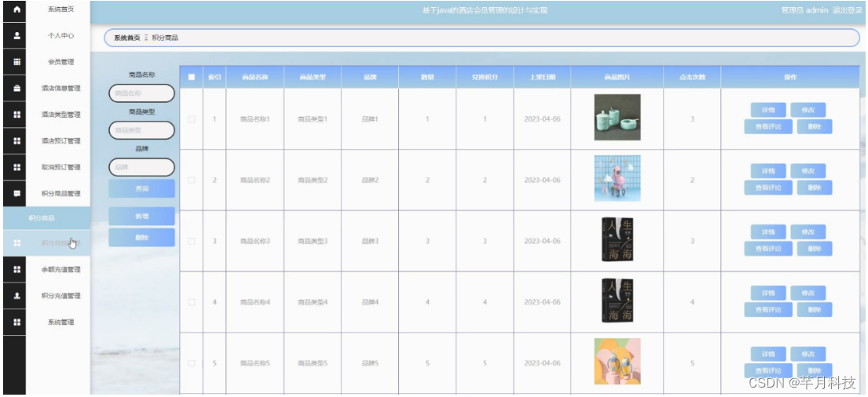Click the person icon for 积分充值管理
This screenshot has height=397, width=868.
point(16,295)
